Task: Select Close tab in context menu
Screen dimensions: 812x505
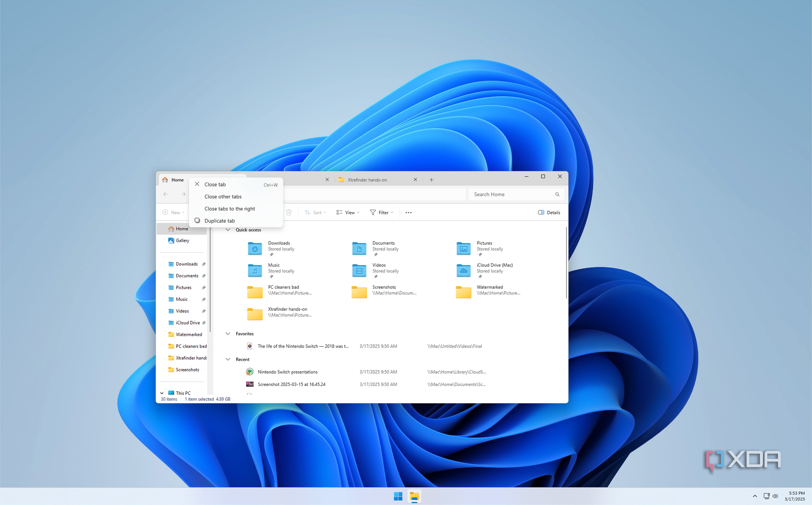Action: coord(236,184)
